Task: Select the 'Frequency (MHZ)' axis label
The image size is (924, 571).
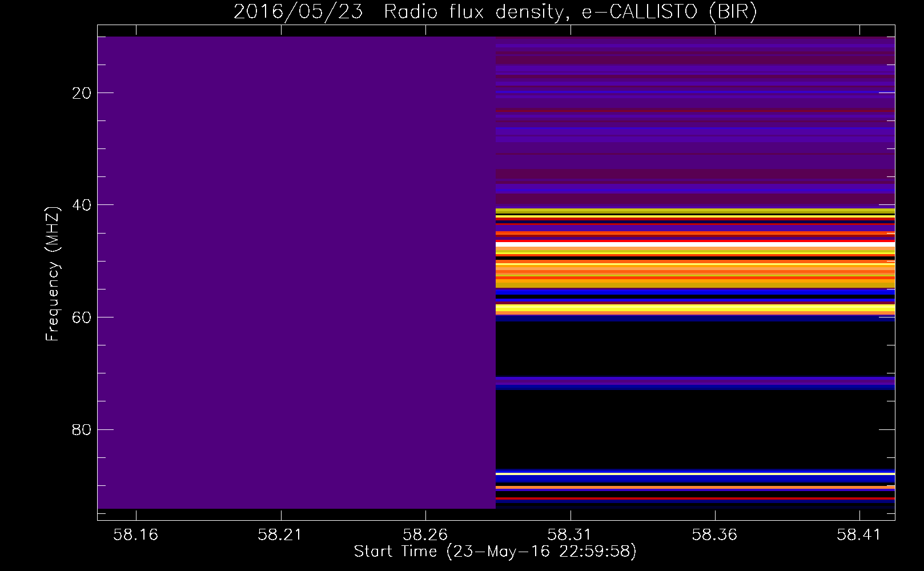Action: coord(53,274)
